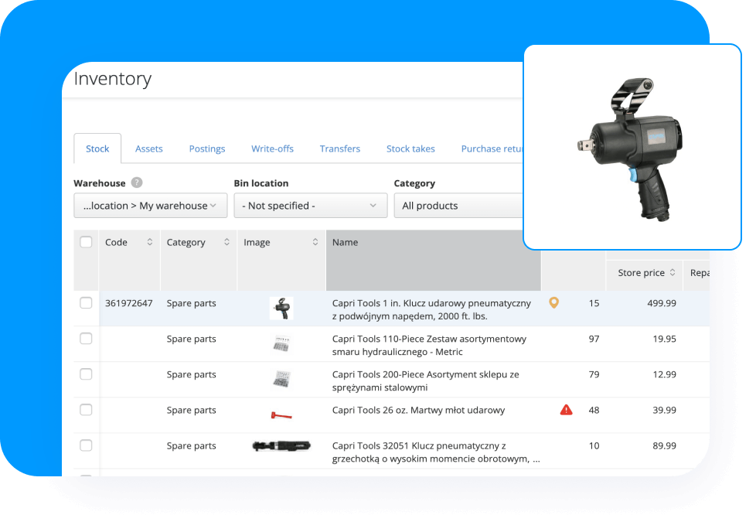Open the red hammer product thumbnail

click(281, 410)
